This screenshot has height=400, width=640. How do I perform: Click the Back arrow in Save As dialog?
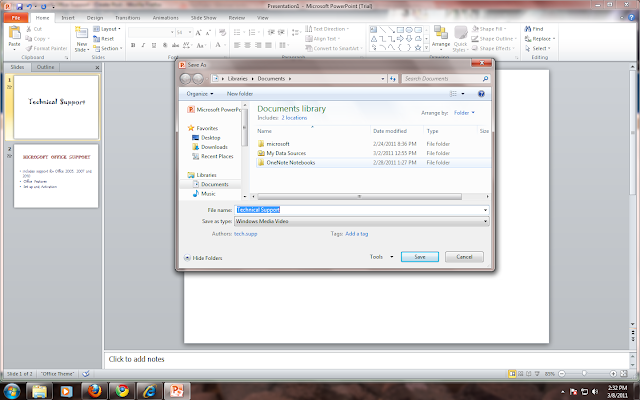click(x=185, y=78)
